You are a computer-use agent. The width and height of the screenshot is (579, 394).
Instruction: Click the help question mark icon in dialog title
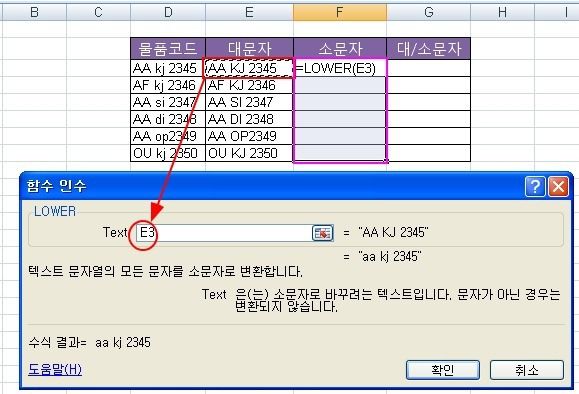tap(535, 186)
